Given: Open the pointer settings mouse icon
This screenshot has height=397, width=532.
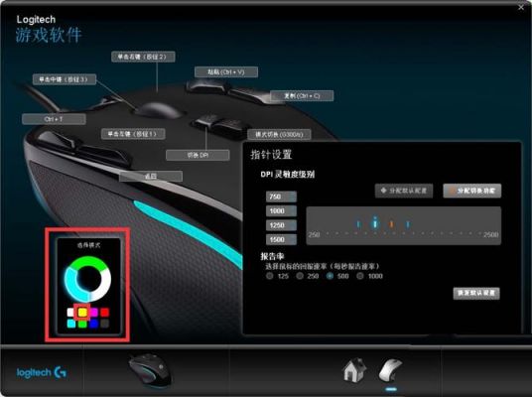Looking at the screenshot, I should 390,370.
